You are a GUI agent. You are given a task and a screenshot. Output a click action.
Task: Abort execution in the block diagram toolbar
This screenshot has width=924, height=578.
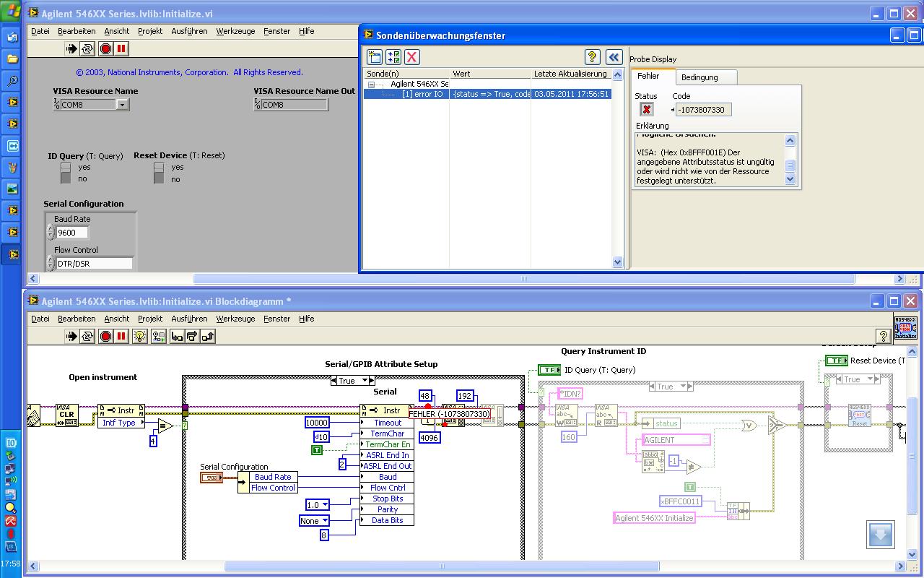coord(105,336)
